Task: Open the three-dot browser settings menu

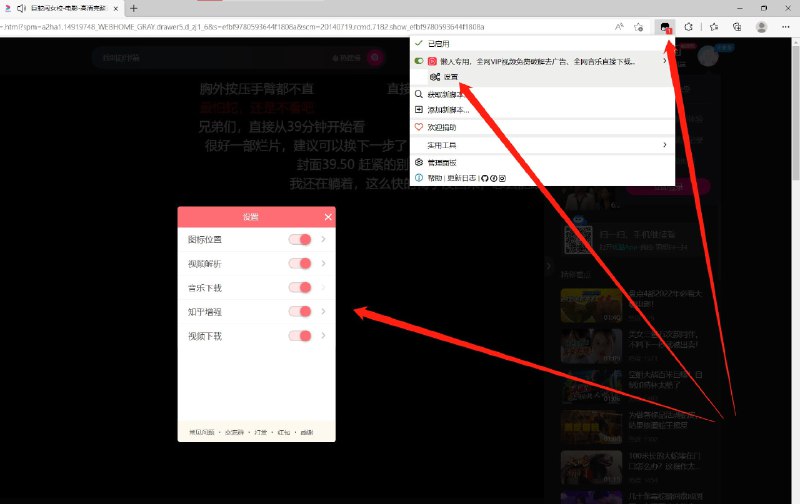Action: click(x=786, y=26)
